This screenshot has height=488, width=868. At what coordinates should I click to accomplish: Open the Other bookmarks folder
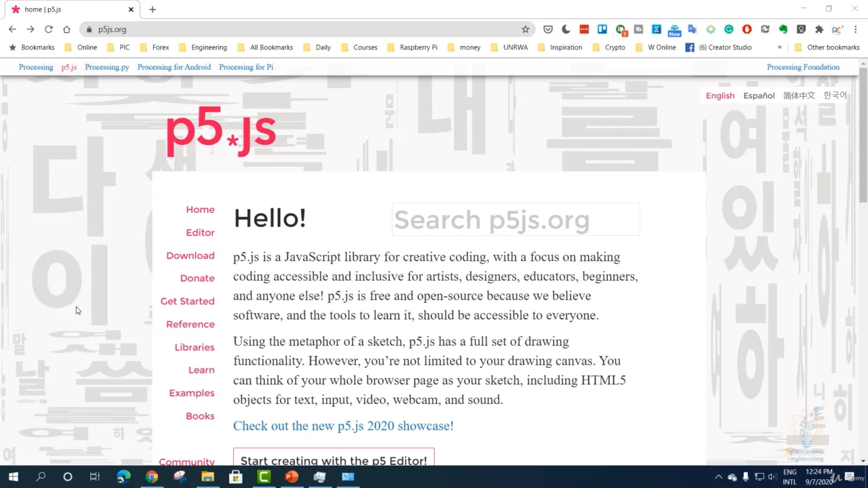tap(827, 47)
